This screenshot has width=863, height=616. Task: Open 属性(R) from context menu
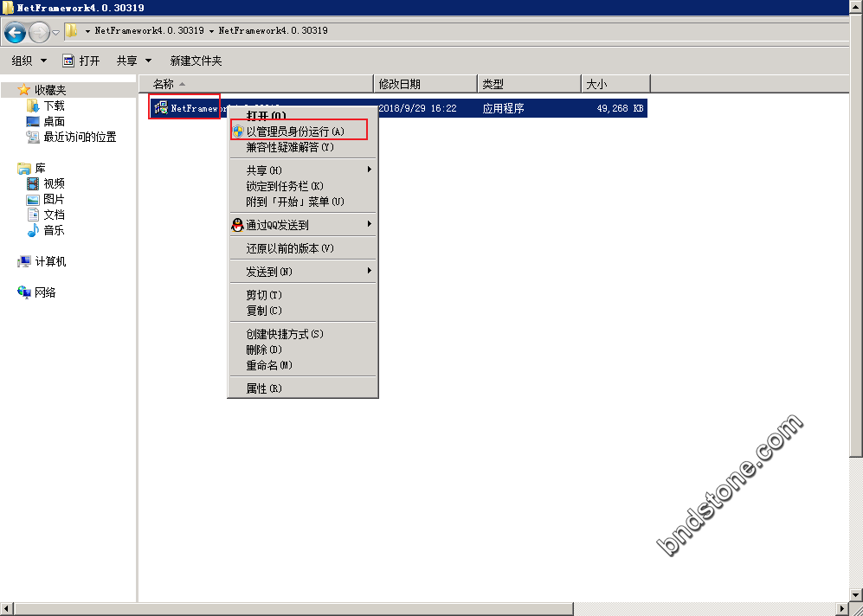tap(303, 388)
